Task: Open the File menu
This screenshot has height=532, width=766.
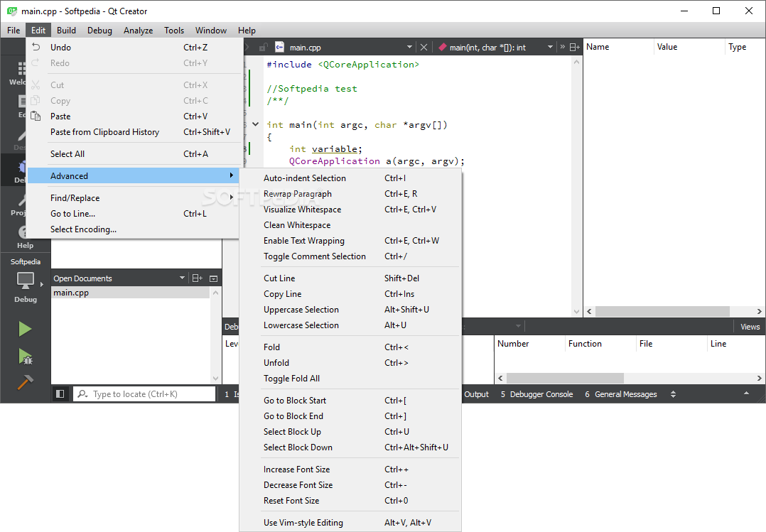Action: pyautogui.click(x=14, y=31)
